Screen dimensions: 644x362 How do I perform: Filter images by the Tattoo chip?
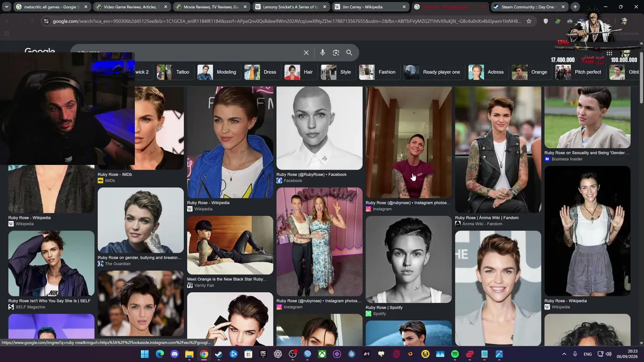coord(173,72)
